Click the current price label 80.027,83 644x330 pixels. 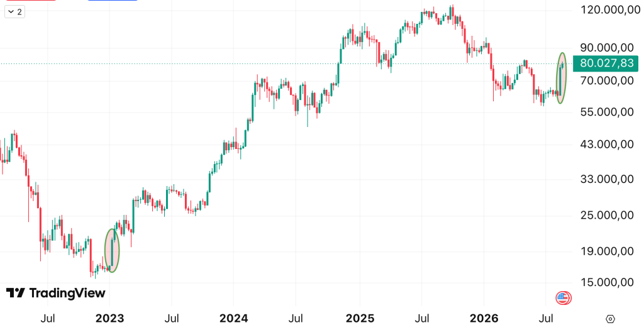point(606,63)
